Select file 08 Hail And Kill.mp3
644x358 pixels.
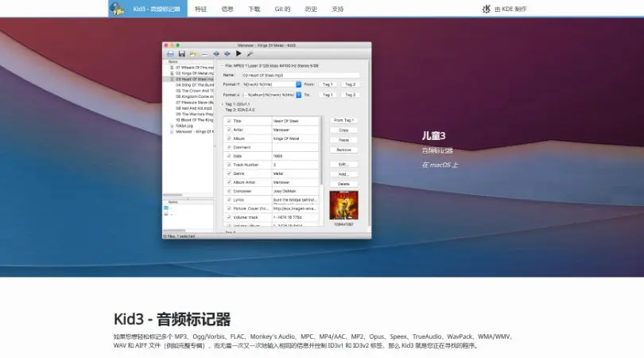pyautogui.click(x=193, y=108)
